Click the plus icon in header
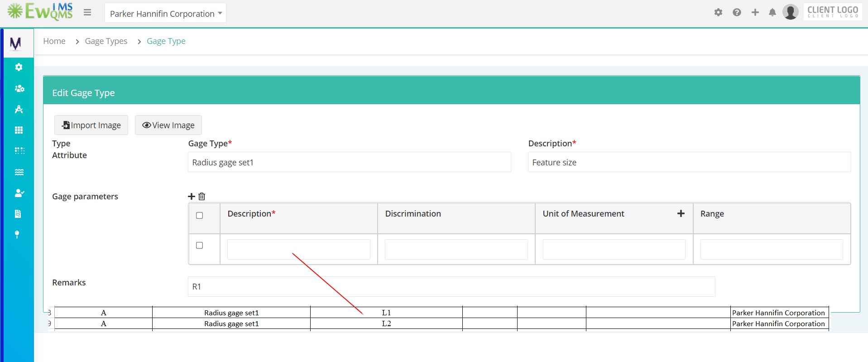The image size is (868, 362). tap(755, 12)
